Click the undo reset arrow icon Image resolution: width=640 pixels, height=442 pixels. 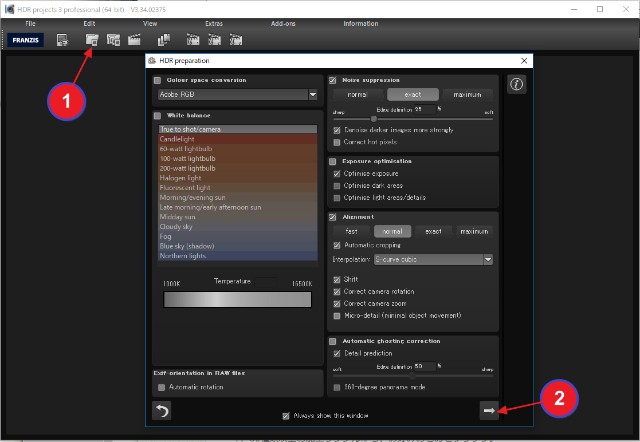point(160,410)
